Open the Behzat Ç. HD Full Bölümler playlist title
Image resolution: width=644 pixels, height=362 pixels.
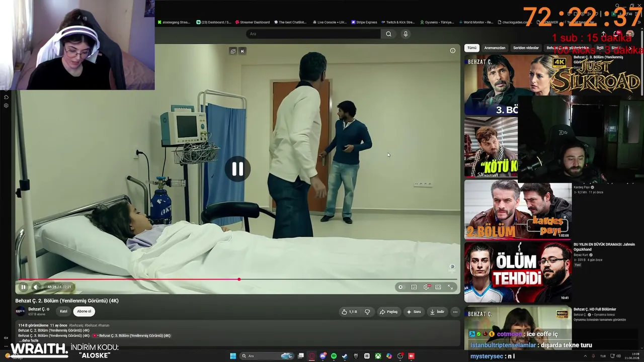(x=595, y=309)
